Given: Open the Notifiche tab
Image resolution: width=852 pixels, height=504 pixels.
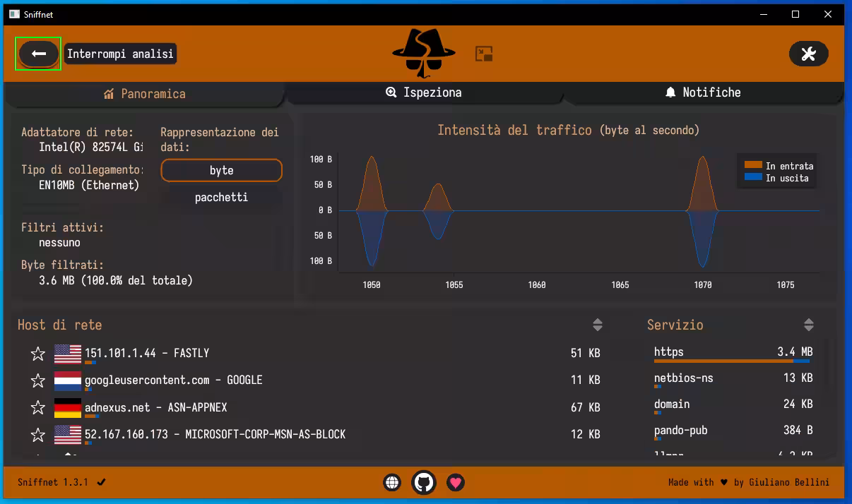Looking at the screenshot, I should pos(704,92).
